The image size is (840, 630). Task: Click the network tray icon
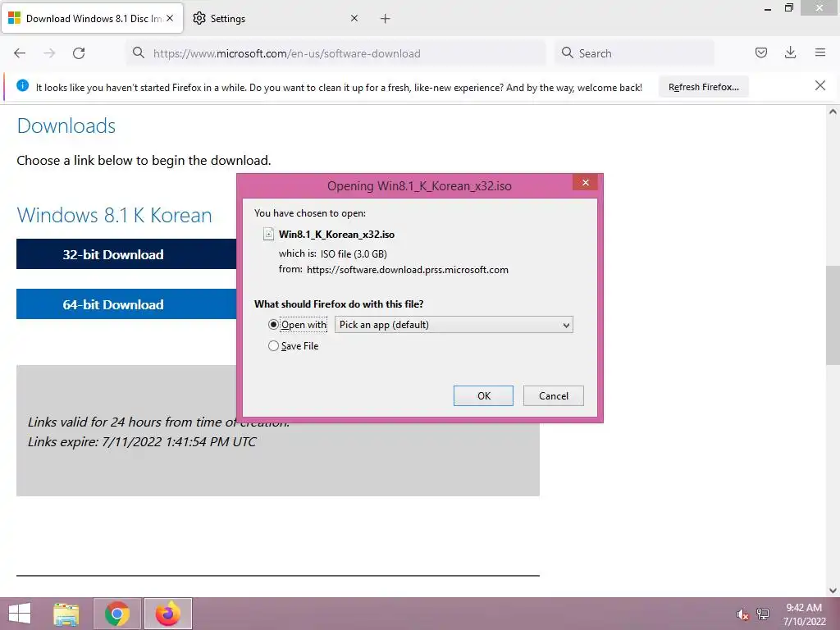click(x=763, y=614)
